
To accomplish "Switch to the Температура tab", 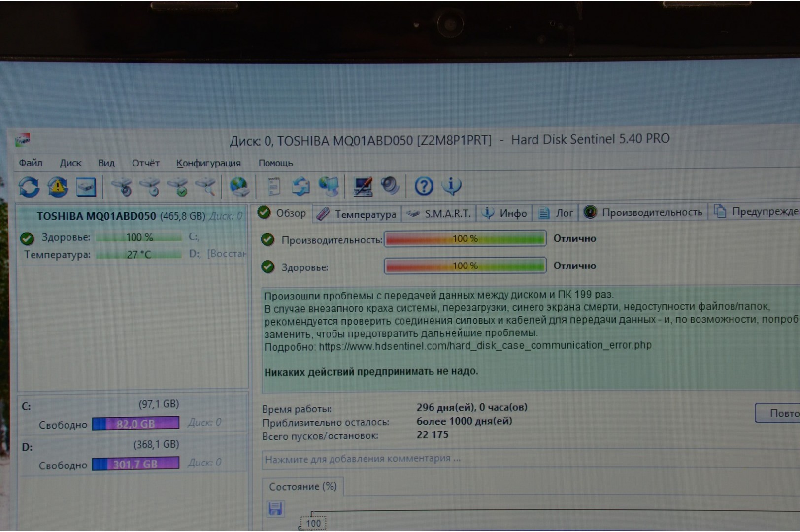I will pos(358,214).
